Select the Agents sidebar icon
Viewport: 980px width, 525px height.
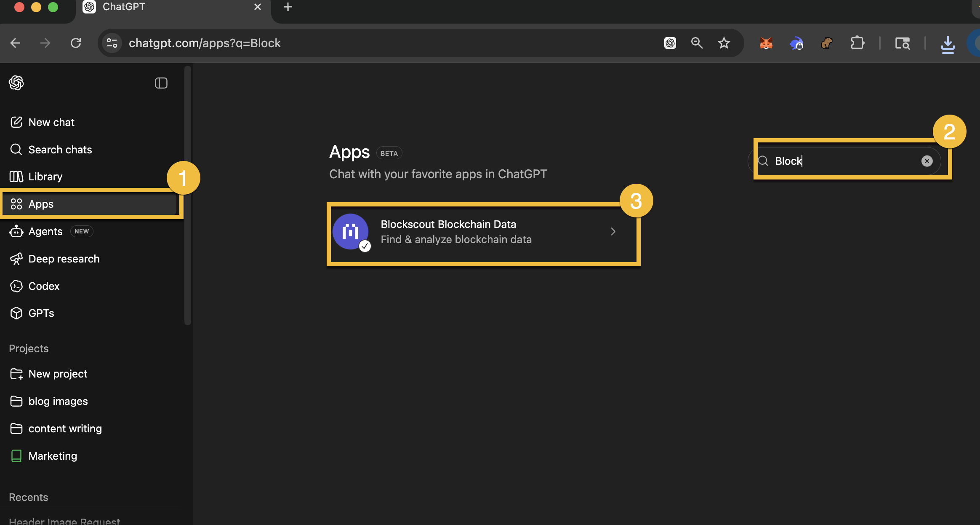tap(16, 231)
